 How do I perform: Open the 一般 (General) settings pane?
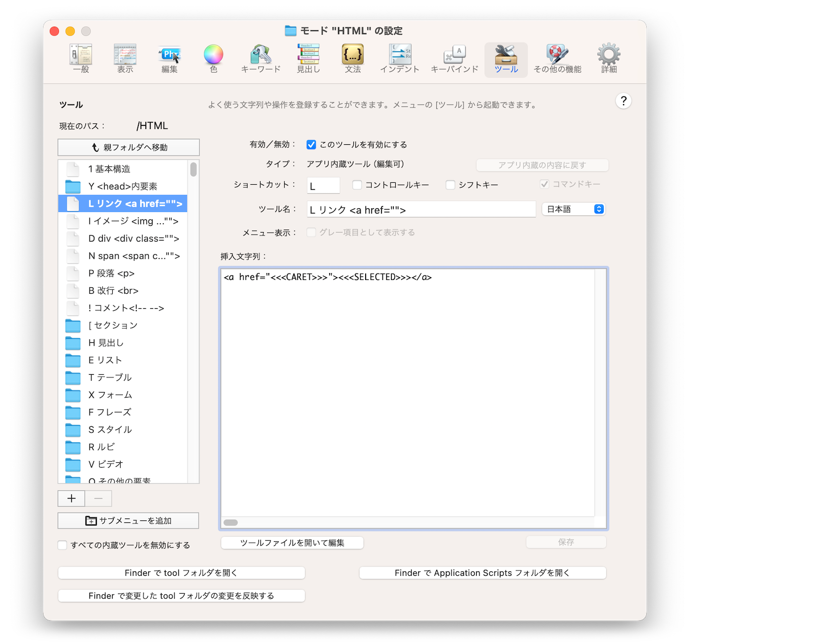pos(81,59)
